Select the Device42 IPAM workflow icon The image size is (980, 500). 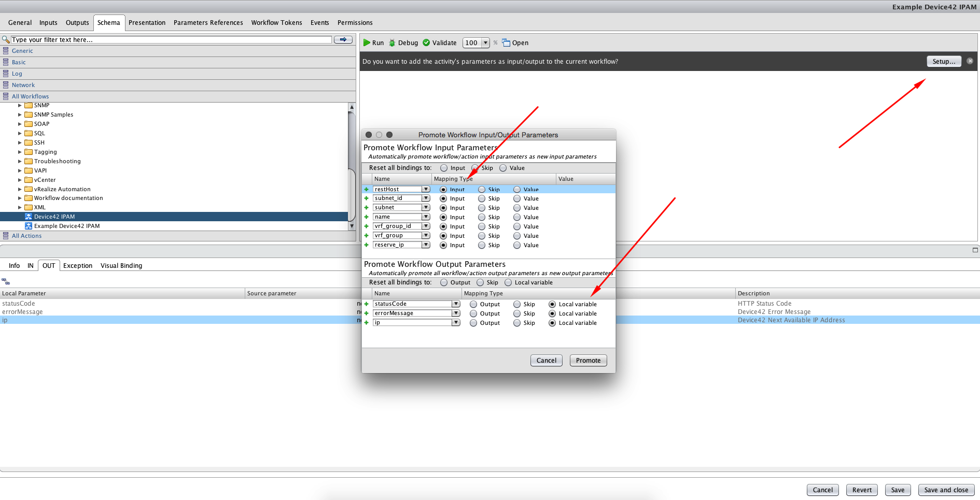29,216
